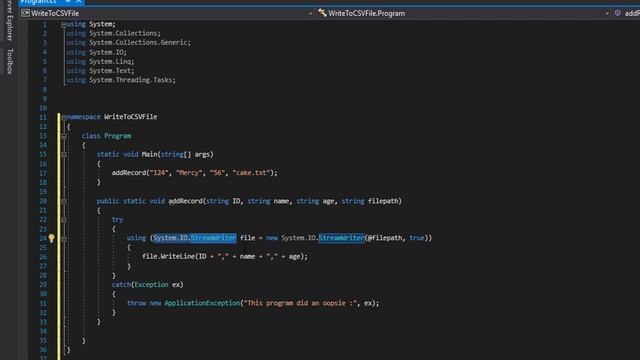Click line number 31 in the margin

point(43,303)
